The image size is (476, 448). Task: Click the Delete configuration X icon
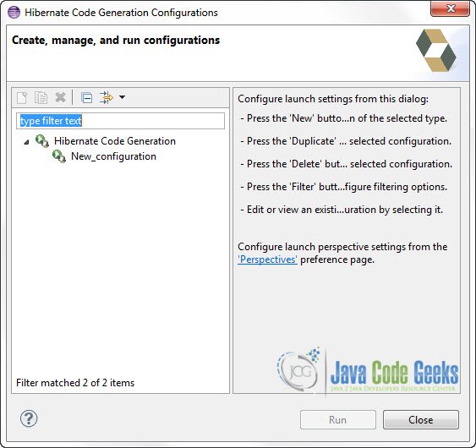(x=60, y=98)
